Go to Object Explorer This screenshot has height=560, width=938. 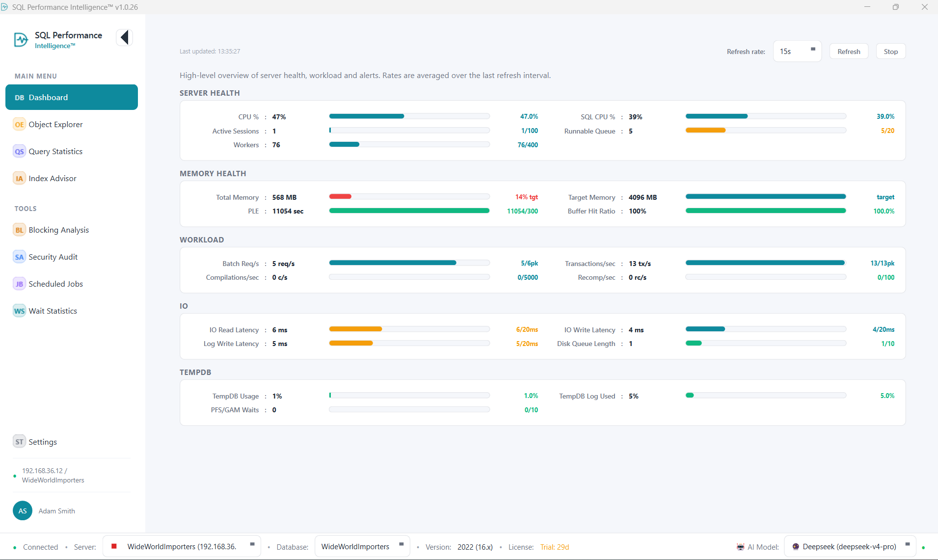(x=72, y=125)
